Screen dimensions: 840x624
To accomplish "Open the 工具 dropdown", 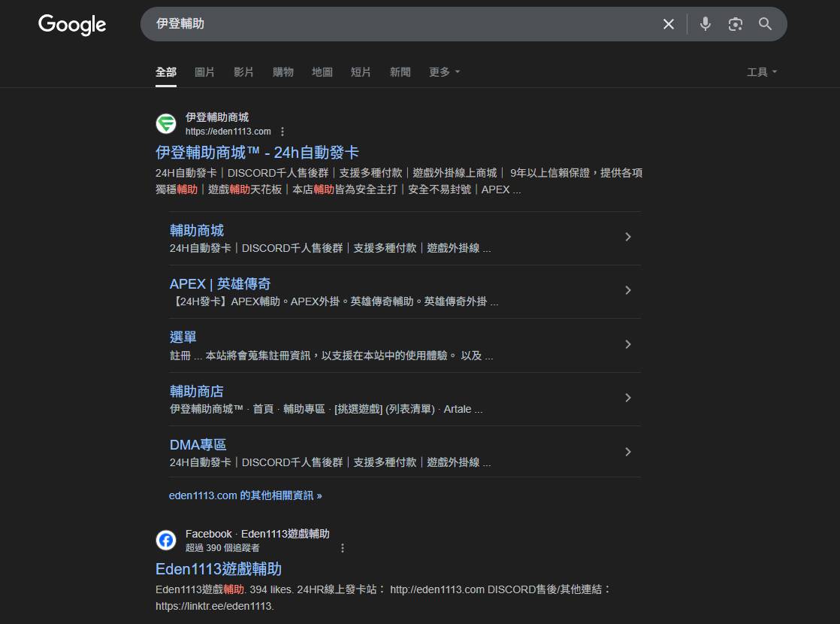I will 762,72.
